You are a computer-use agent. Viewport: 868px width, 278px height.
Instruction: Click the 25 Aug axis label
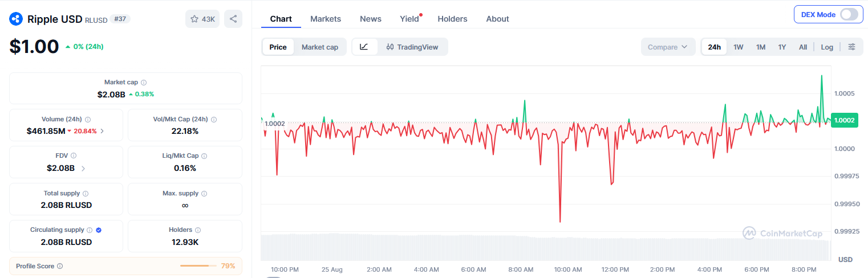tap(332, 269)
